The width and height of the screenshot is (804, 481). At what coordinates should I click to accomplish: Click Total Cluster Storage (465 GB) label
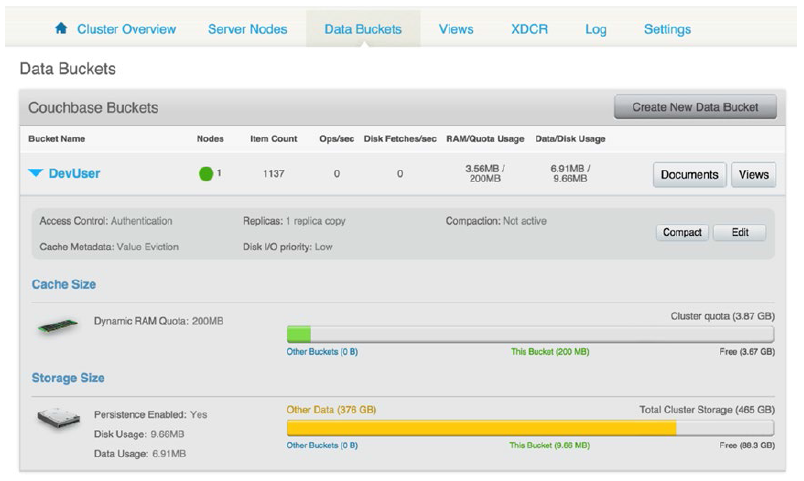tap(707, 410)
